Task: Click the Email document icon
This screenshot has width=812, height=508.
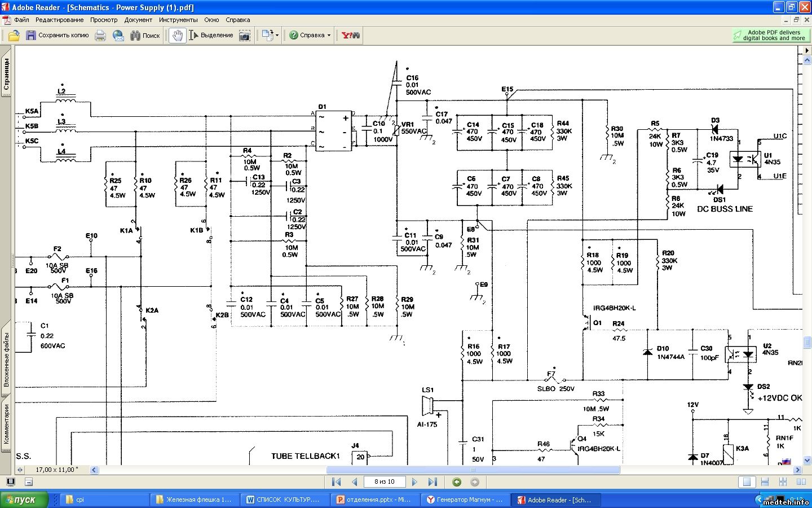Action: tap(118, 36)
